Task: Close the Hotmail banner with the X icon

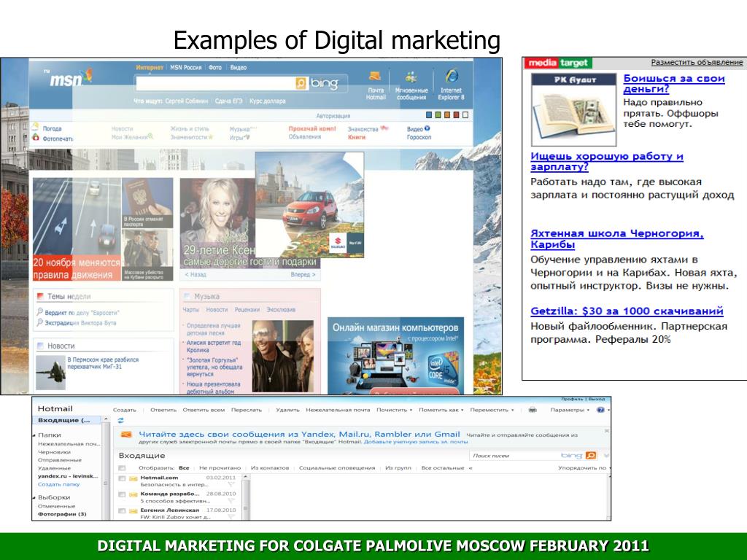Action: (606, 431)
